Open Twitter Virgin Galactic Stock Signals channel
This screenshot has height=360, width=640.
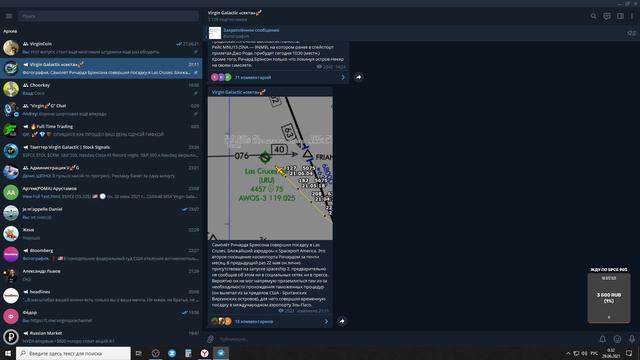click(x=101, y=151)
